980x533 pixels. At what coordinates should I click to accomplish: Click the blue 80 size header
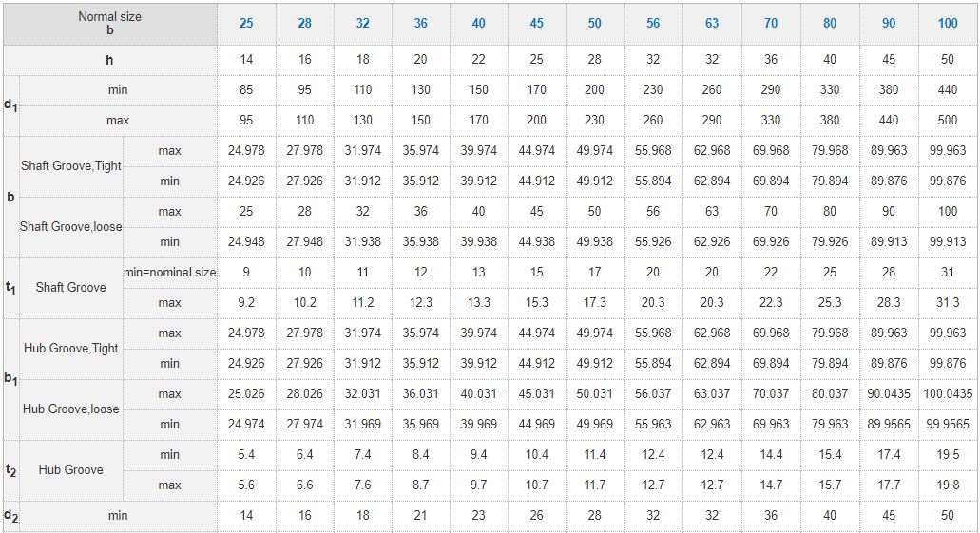(x=830, y=23)
